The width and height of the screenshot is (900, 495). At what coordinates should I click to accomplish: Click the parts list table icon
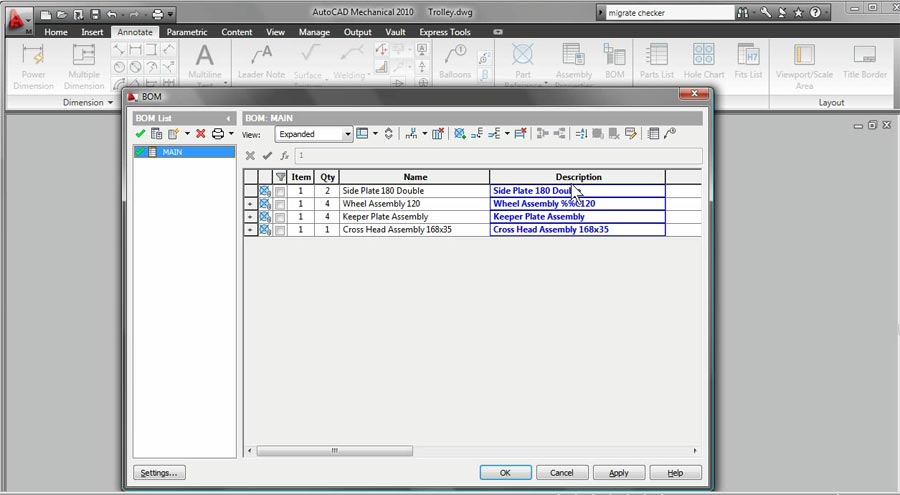coord(653,134)
